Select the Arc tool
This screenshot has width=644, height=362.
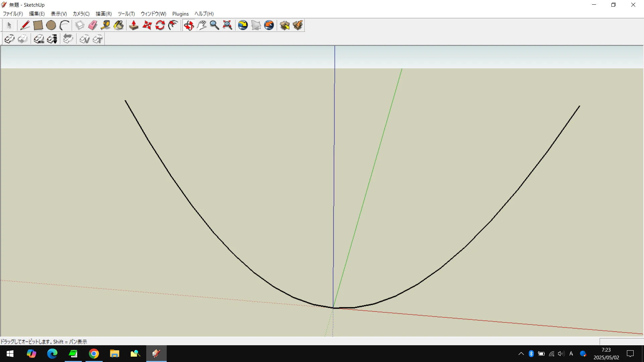pos(64,25)
